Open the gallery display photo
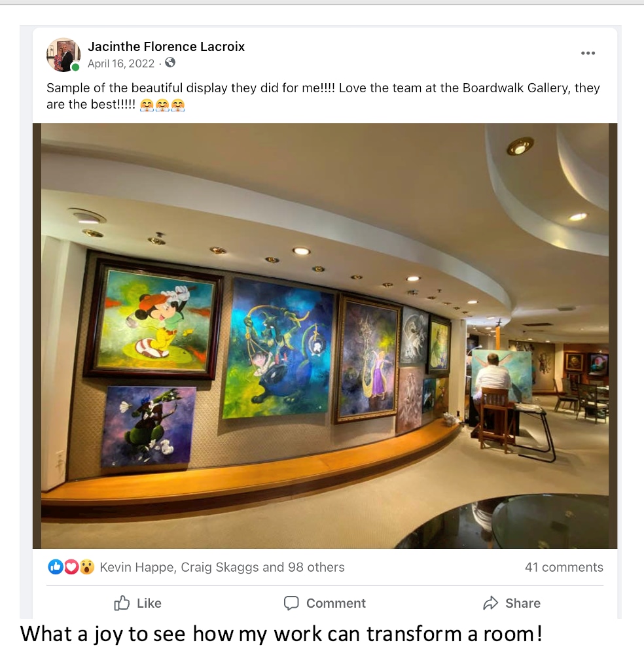Image resolution: width=644 pixels, height=662 pixels. coord(325,336)
